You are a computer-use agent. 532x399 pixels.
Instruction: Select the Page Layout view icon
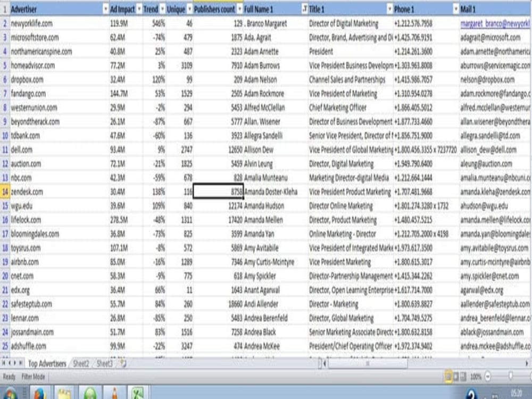pos(456,377)
